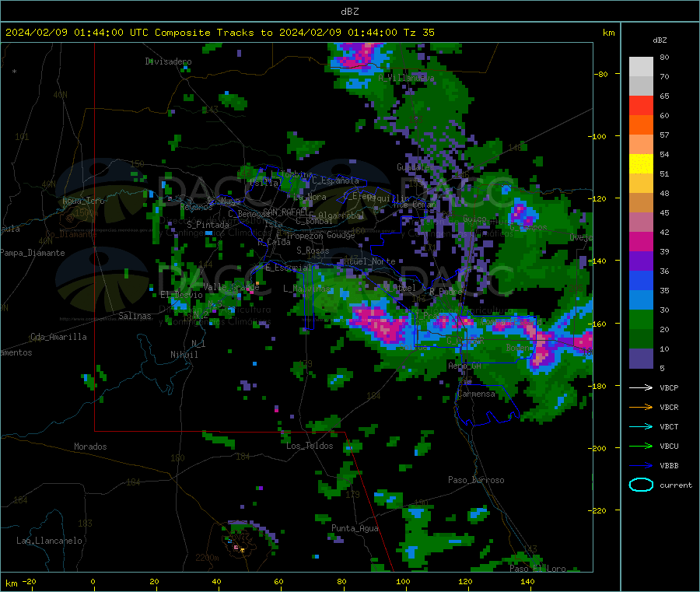700x592 pixels.
Task: Click the Nihuil map label
Action: [x=184, y=355]
